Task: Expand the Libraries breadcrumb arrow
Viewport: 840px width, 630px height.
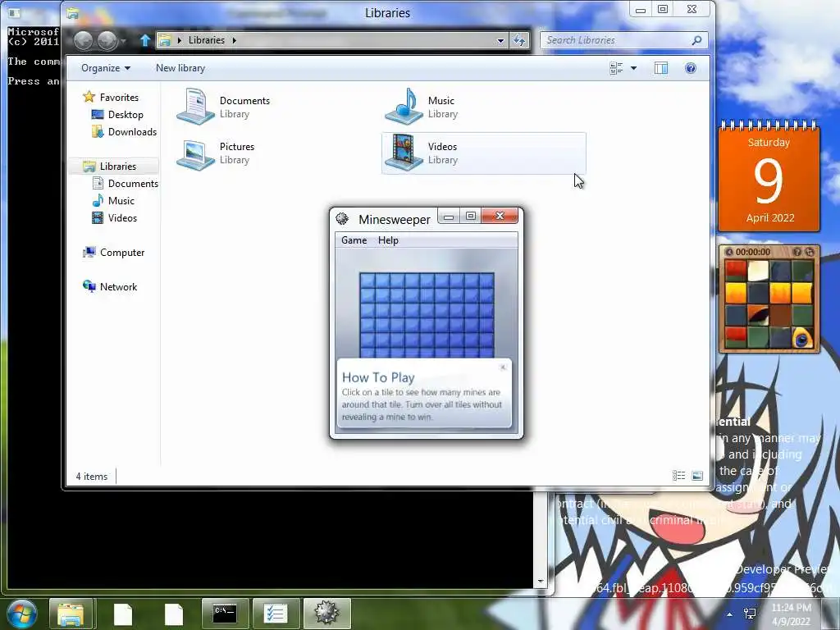Action: (234, 40)
